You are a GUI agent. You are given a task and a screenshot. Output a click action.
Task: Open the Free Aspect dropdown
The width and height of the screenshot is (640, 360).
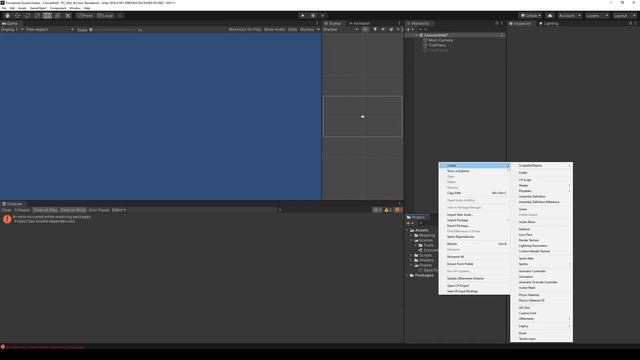coord(49,29)
